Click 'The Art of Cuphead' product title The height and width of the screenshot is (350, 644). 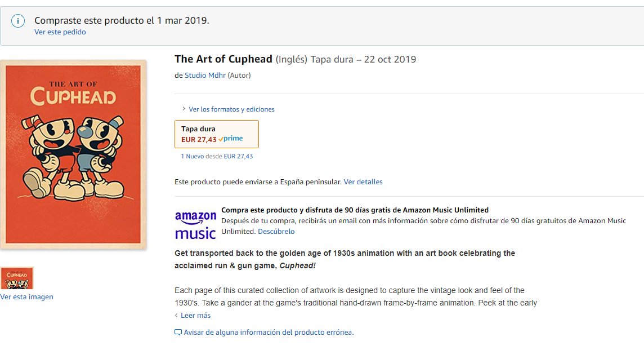click(223, 59)
